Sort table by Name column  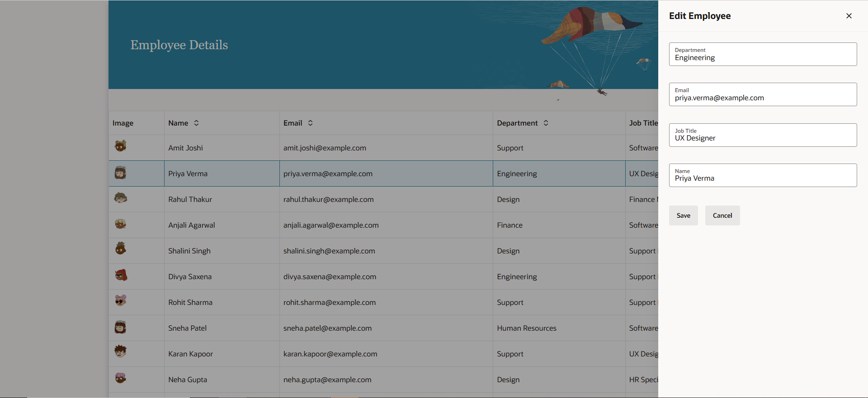pyautogui.click(x=196, y=123)
